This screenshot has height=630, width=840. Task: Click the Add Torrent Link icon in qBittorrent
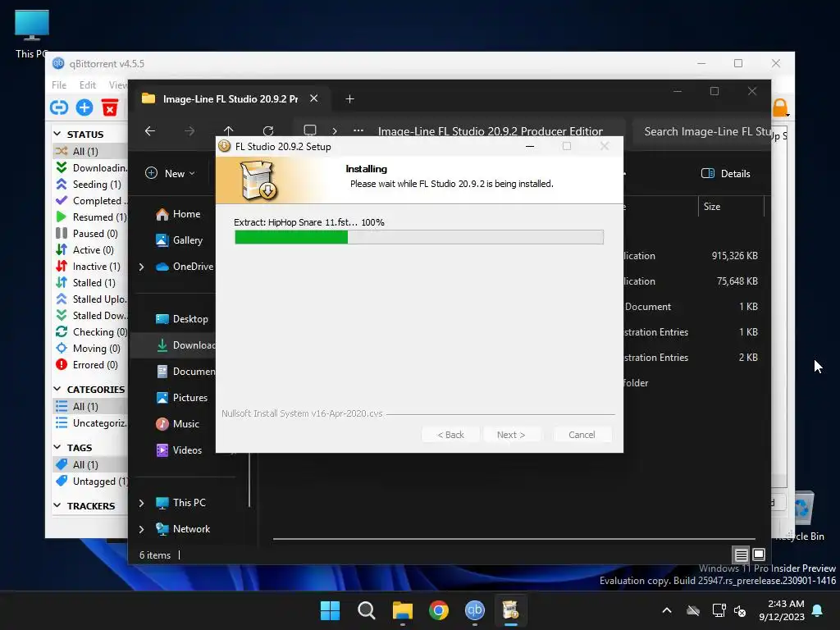[59, 107]
